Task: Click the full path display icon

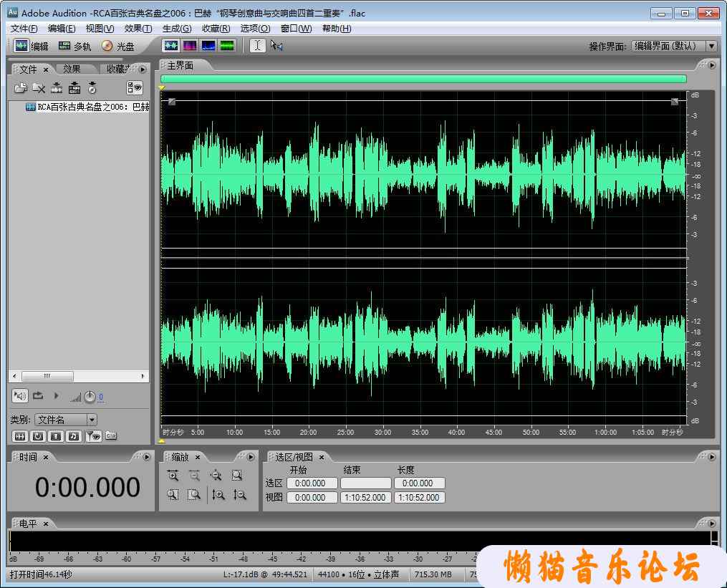Action: pyautogui.click(x=111, y=435)
